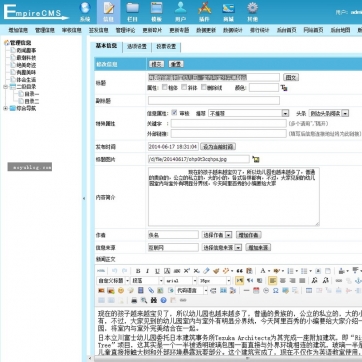Click the editor HTML source icon

click(x=101, y=271)
